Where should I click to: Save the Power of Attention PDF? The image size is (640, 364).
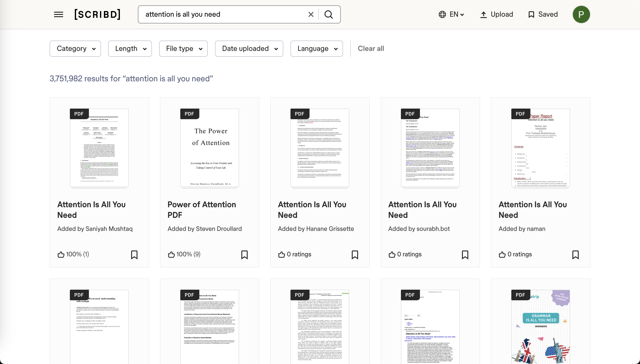[244, 255]
